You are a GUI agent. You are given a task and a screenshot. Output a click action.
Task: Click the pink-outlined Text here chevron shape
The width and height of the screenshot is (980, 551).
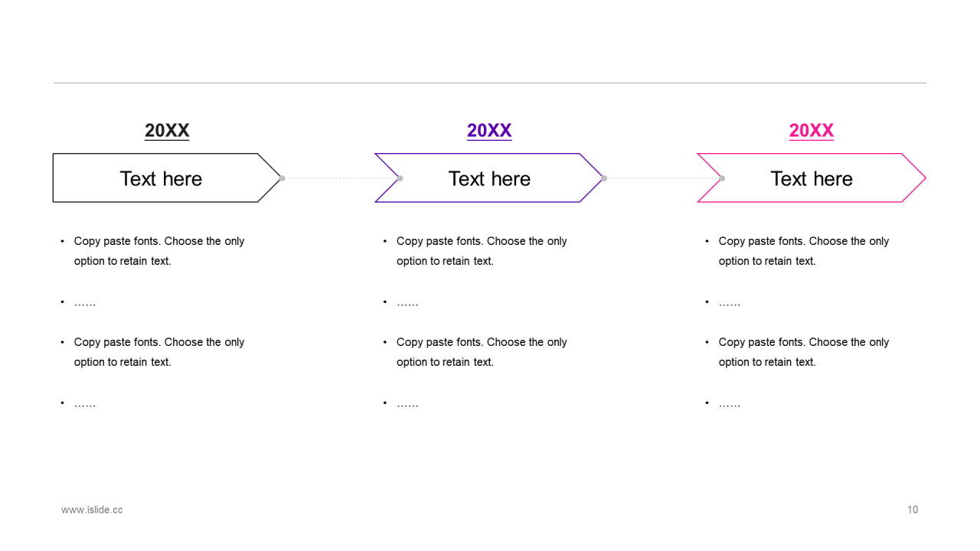pyautogui.click(x=812, y=178)
